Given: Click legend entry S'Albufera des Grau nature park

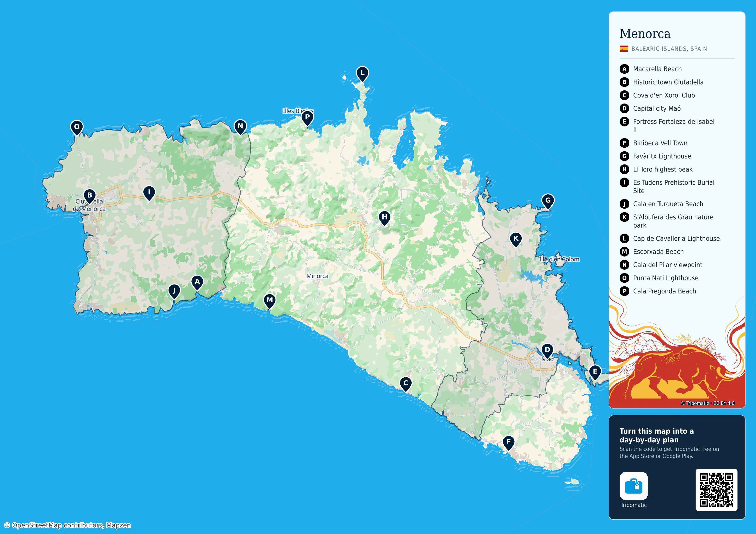Looking at the screenshot, I should pos(667,221).
